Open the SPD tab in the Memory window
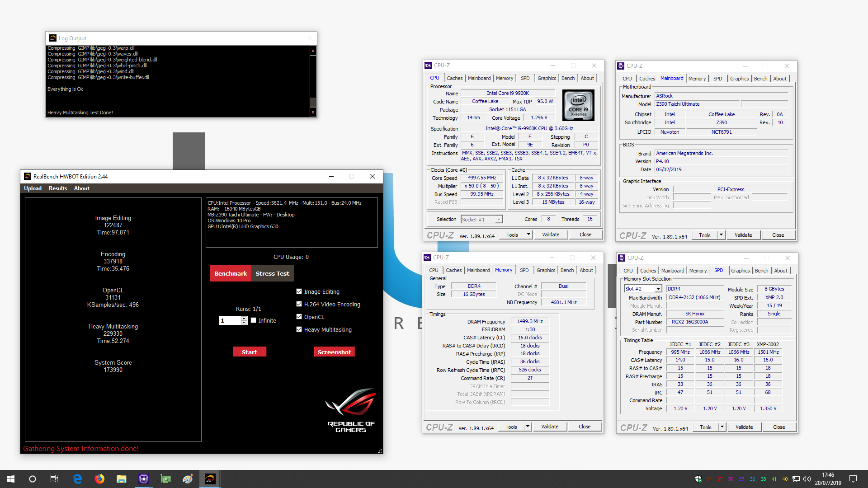The width and height of the screenshot is (868, 488). pos(524,270)
